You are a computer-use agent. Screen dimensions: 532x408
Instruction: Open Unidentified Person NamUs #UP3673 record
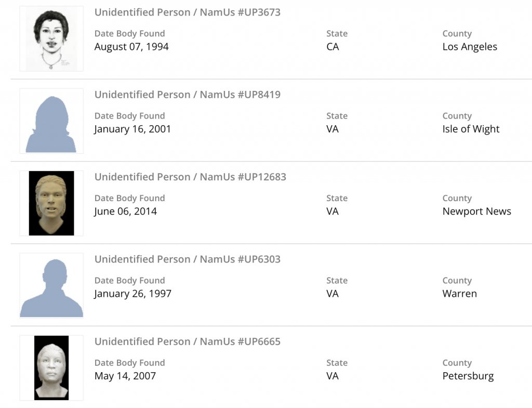coord(187,12)
